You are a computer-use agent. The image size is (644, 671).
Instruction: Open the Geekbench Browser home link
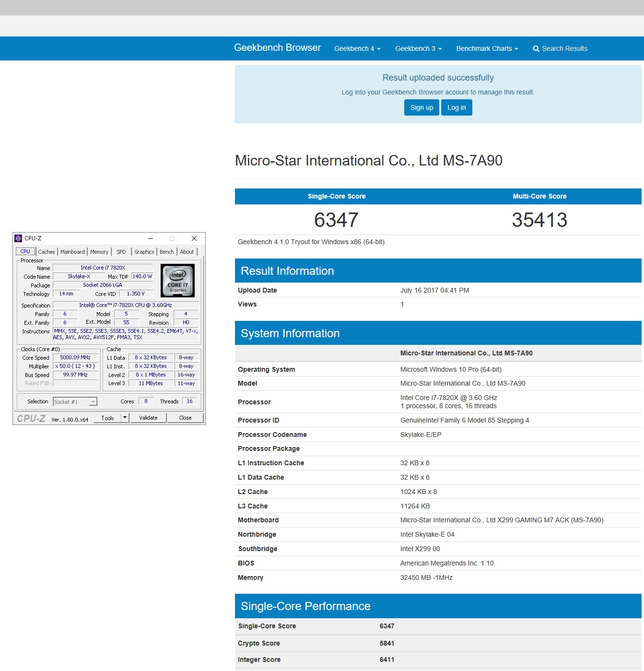[x=277, y=47]
